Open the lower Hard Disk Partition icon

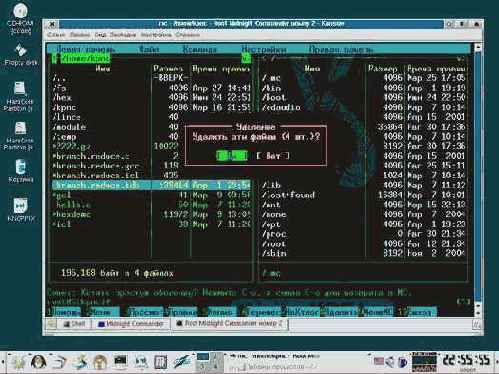click(x=19, y=136)
